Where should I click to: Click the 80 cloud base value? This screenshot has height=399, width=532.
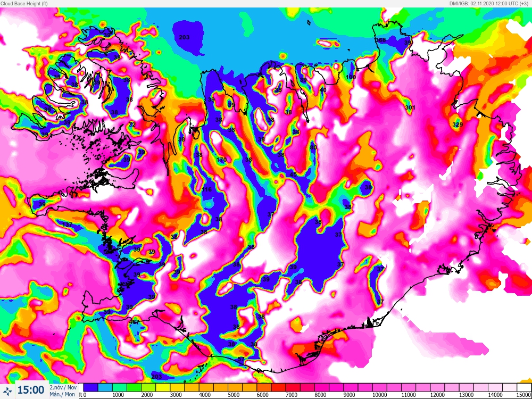tap(313, 147)
